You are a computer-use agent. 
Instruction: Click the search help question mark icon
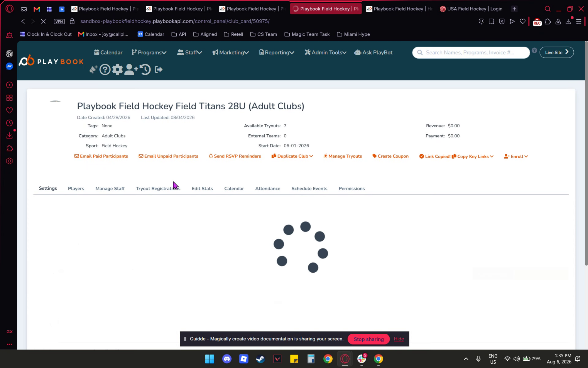pos(534,50)
